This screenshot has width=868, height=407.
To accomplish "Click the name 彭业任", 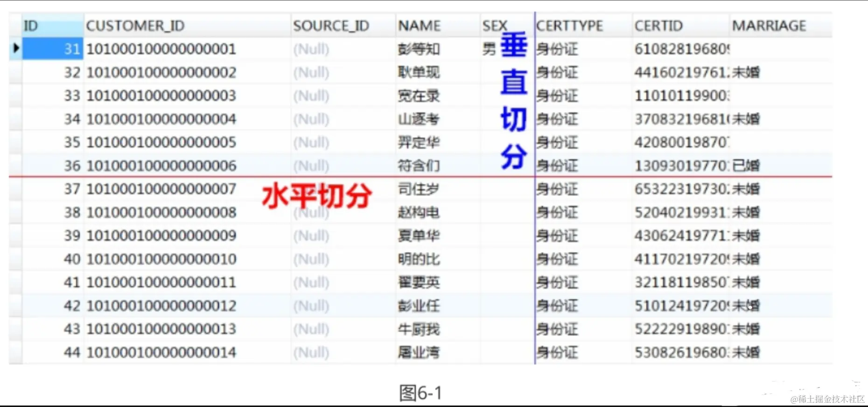I will coord(419,306).
